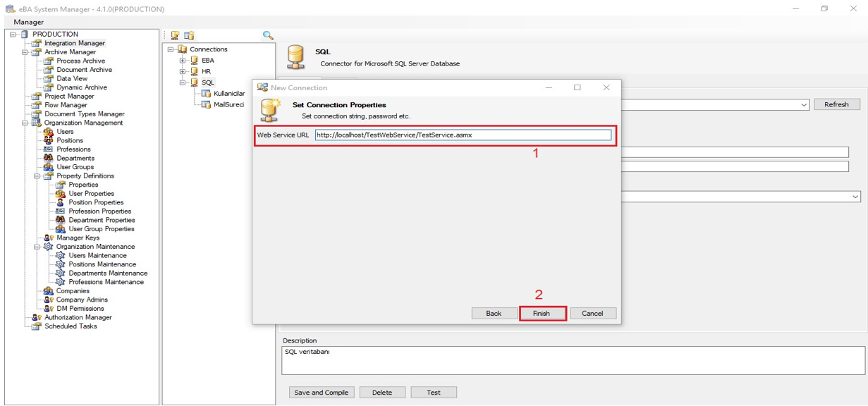Click the User Groups icon
868x406 pixels.
pos(48,167)
